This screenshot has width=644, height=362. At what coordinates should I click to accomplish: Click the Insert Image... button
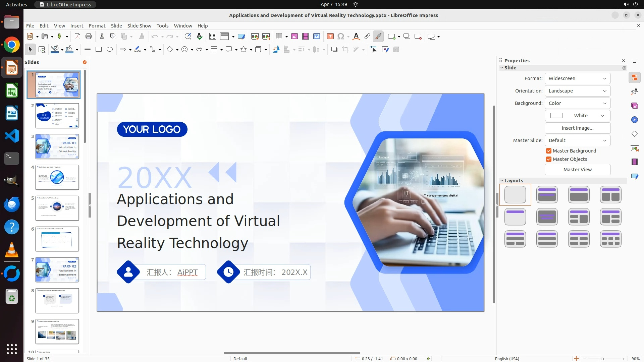[x=577, y=128]
